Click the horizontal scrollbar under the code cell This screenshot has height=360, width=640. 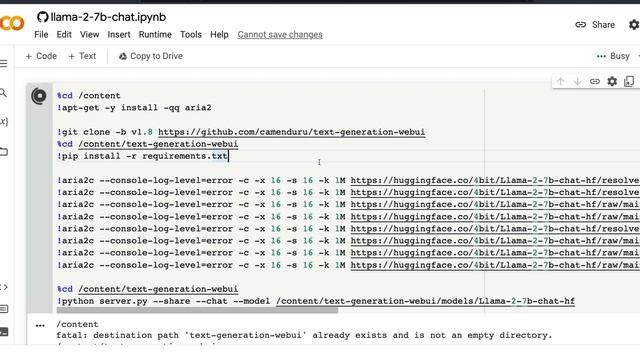(197, 310)
